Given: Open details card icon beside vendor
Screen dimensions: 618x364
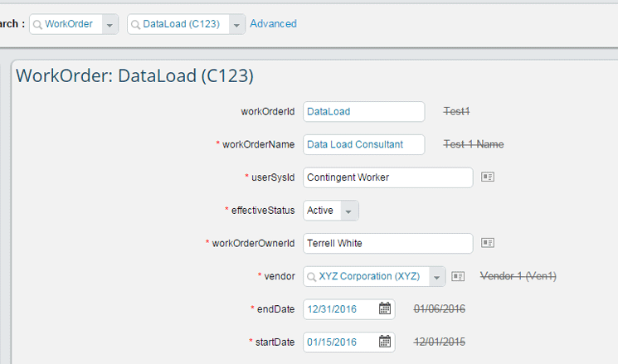Looking at the screenshot, I should (458, 276).
